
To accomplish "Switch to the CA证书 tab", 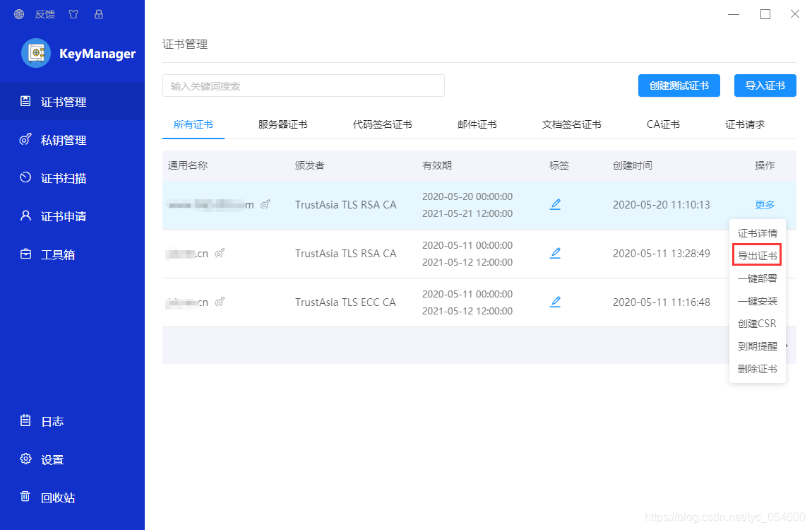I will [662, 124].
